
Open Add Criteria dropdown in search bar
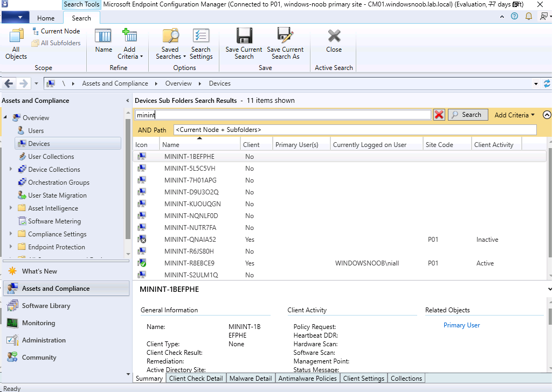coord(514,115)
